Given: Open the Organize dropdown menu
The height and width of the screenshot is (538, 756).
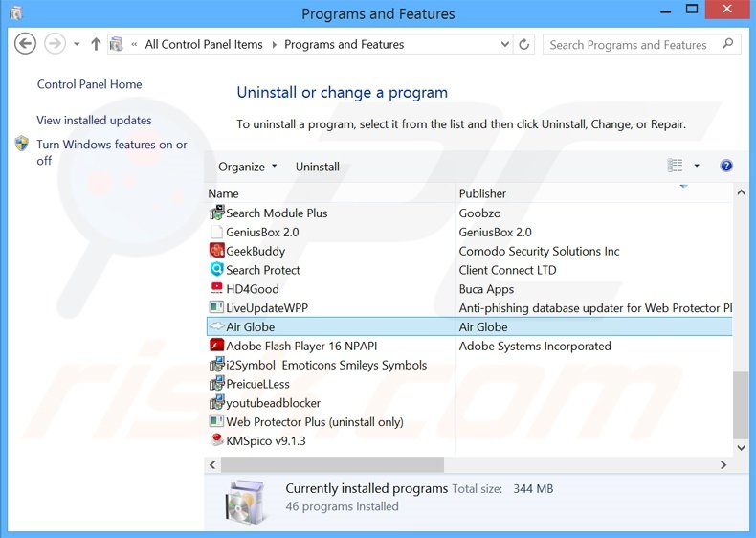Looking at the screenshot, I should pos(247,167).
